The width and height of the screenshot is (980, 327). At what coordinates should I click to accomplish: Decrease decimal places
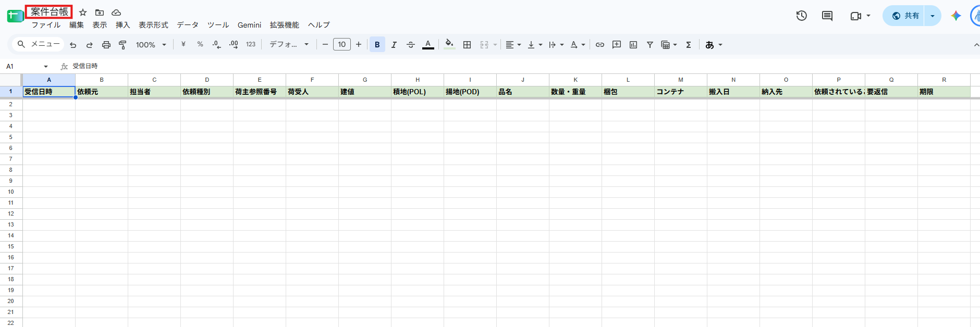(217, 45)
